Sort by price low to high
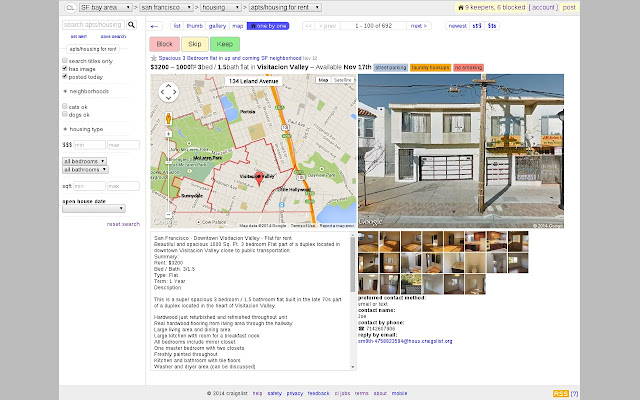The width and height of the screenshot is (640, 400). (477, 26)
